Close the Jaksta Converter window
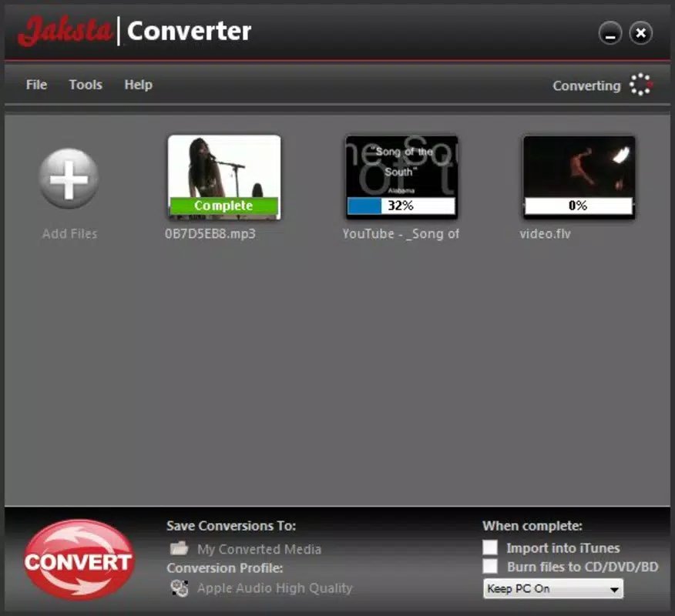This screenshot has width=675, height=616. [640, 33]
